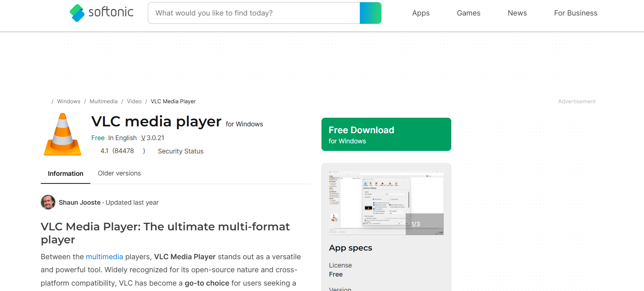The image size is (644, 291).
Task: Click the green search button
Action: [x=371, y=13]
